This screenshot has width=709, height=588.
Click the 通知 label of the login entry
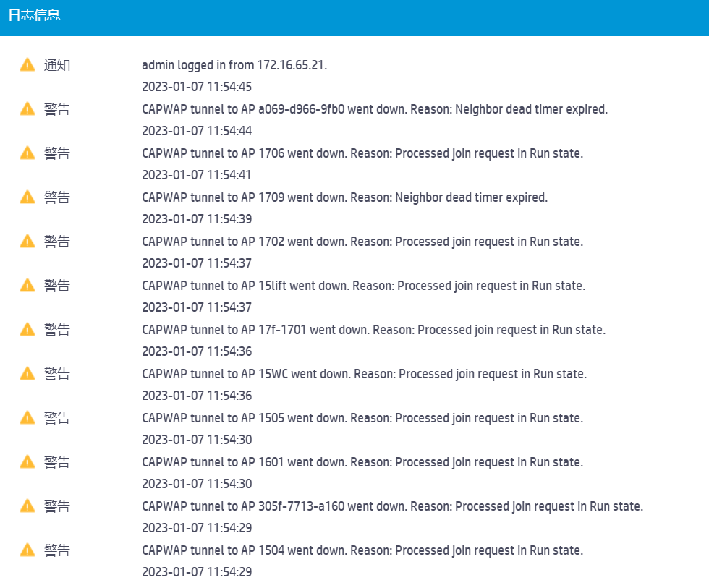(x=57, y=65)
